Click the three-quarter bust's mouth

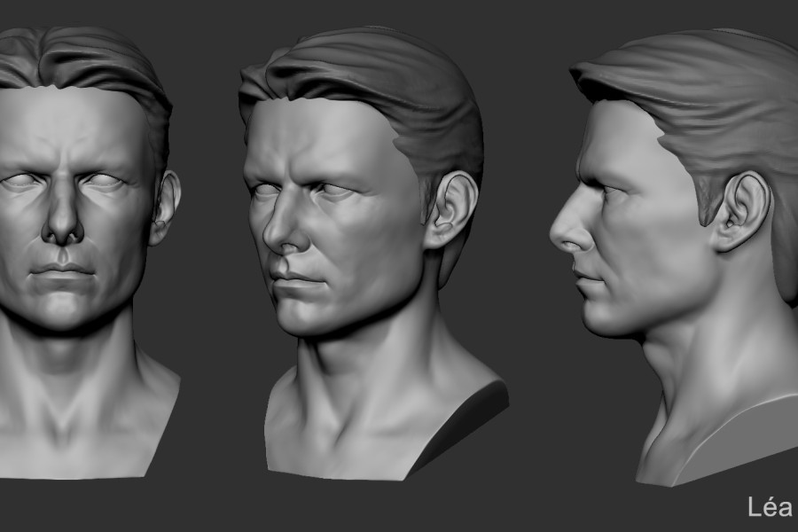coord(297,281)
